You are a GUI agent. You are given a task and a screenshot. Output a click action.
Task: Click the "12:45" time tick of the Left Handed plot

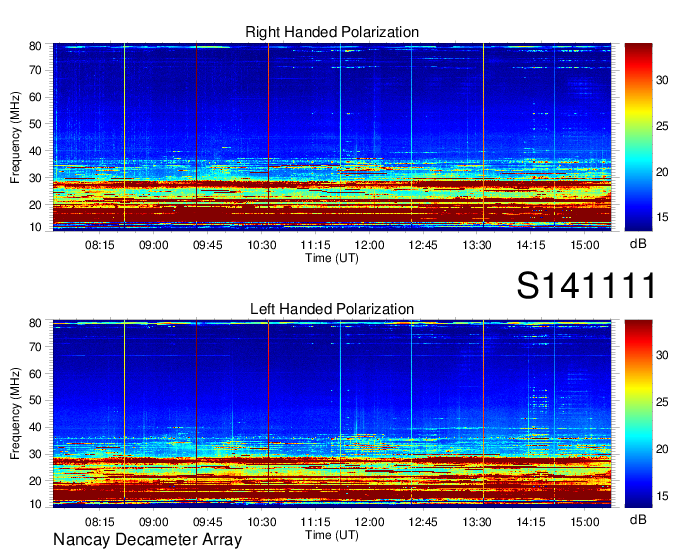point(423,522)
